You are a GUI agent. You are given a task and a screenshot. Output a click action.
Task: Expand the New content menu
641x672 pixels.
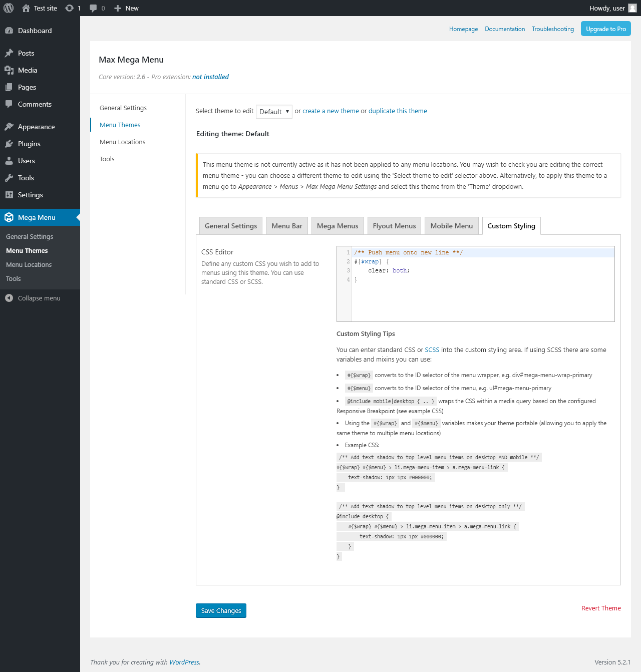pos(126,8)
